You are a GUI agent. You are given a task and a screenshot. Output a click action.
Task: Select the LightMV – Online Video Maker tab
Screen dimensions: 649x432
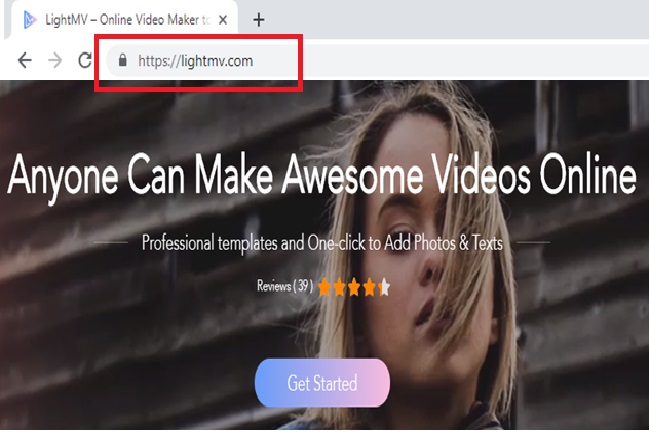point(123,19)
